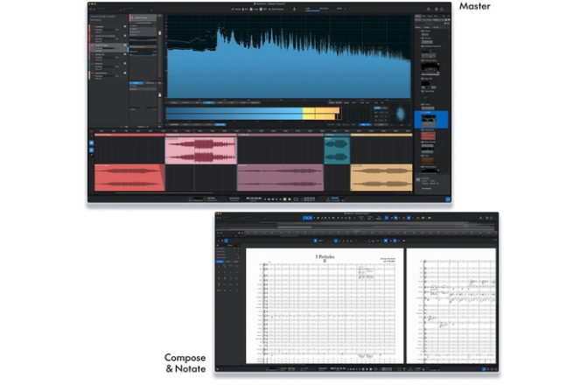The height and width of the screenshot is (385, 588).
Task: Select the red audio clip on Master timeline
Action: point(129,178)
